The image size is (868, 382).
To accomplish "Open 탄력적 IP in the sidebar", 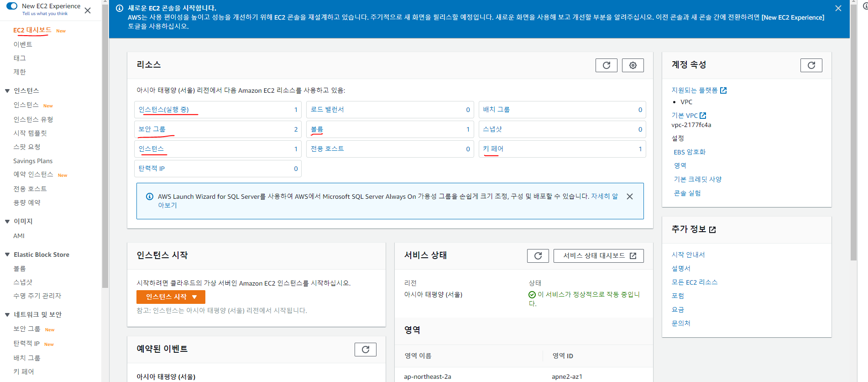I will click(26, 344).
